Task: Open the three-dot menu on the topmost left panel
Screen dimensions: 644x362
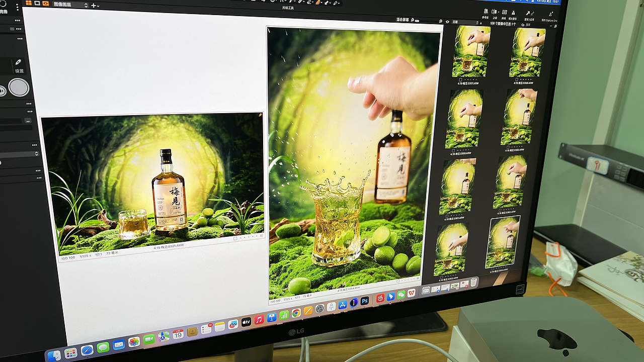Action: point(18,21)
